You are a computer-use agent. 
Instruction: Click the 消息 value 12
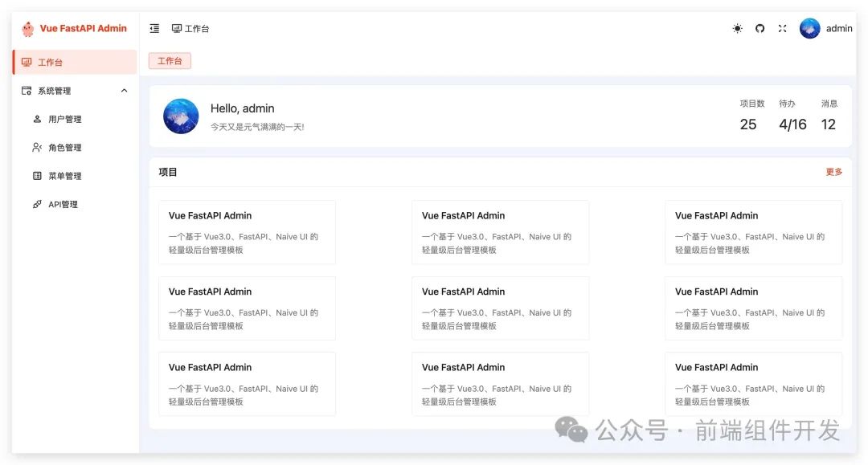tap(828, 124)
